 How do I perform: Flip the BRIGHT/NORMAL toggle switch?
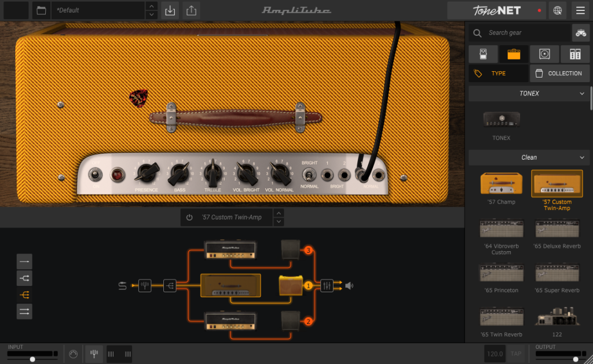coord(309,175)
